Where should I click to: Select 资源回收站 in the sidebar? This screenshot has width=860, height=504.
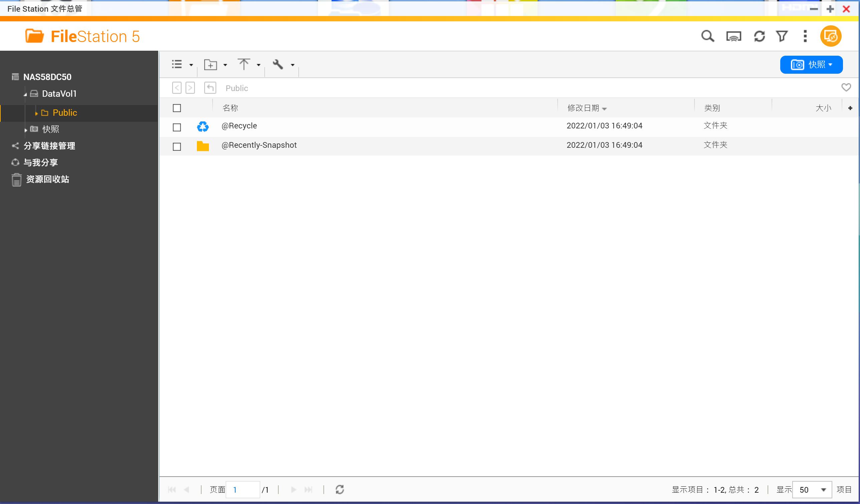coord(47,179)
